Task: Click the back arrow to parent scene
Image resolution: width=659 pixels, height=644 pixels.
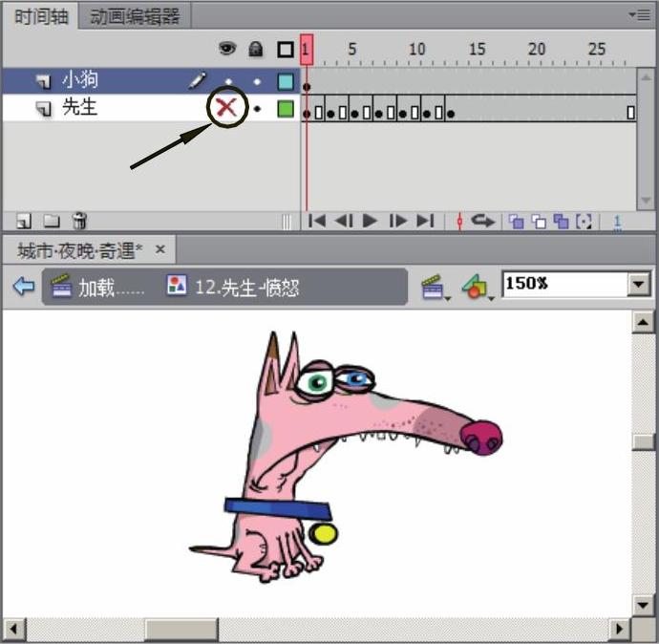Action: (24, 287)
